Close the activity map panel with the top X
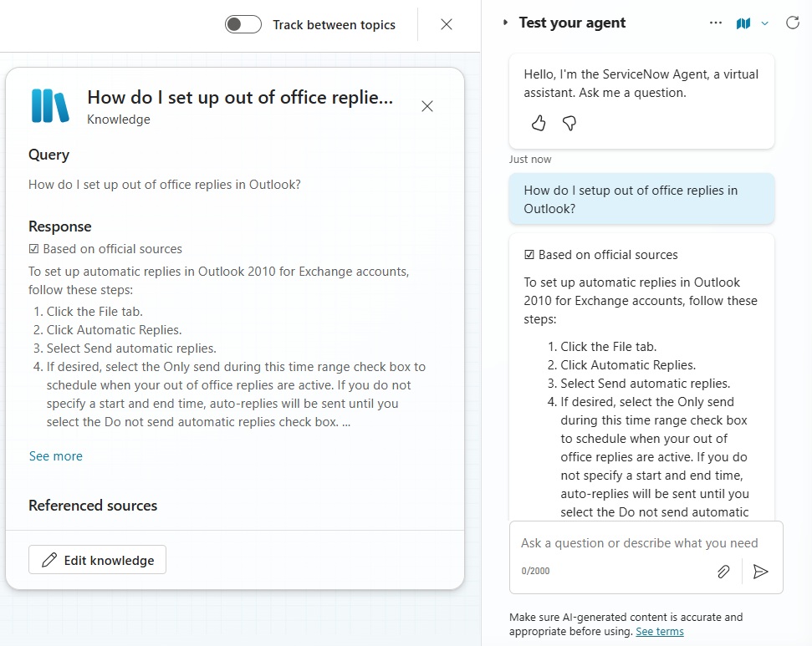The image size is (812, 646). [x=447, y=24]
